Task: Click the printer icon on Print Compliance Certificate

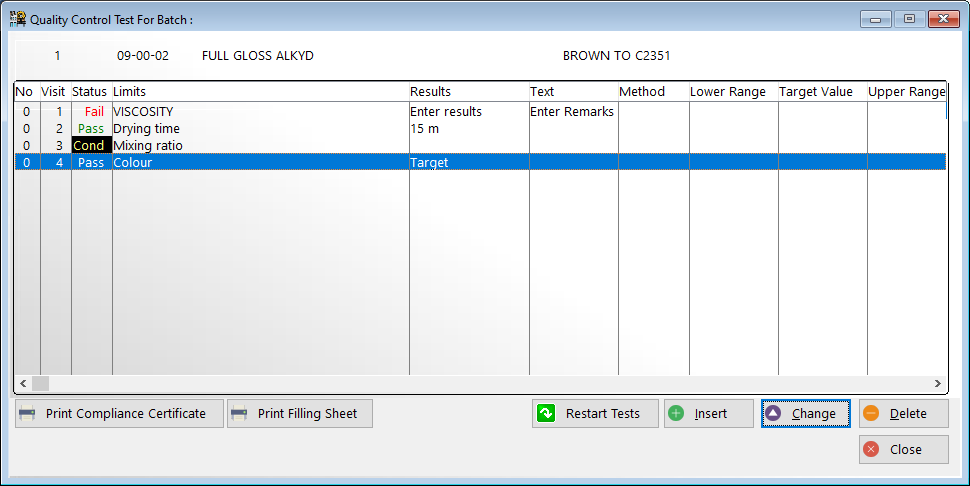Action: tap(28, 414)
